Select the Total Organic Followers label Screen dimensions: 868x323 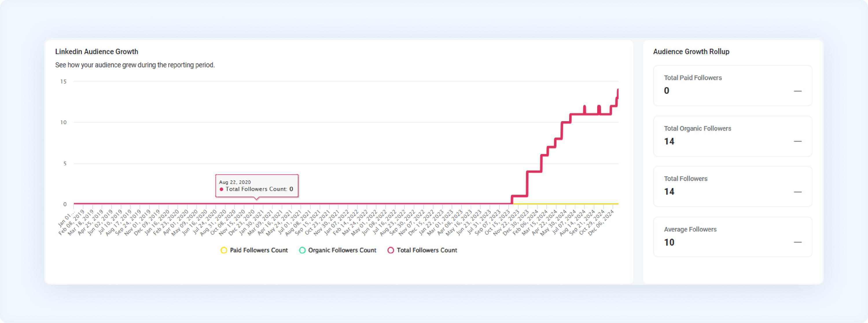click(698, 128)
